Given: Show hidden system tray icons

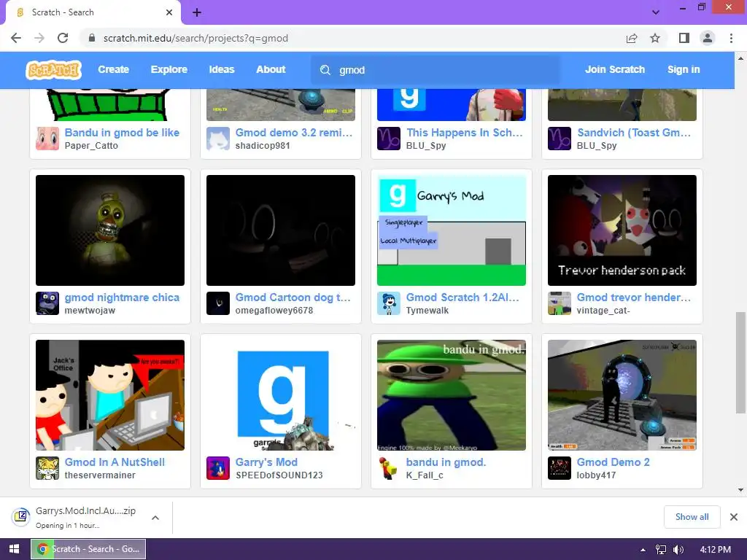Looking at the screenshot, I should [x=643, y=550].
